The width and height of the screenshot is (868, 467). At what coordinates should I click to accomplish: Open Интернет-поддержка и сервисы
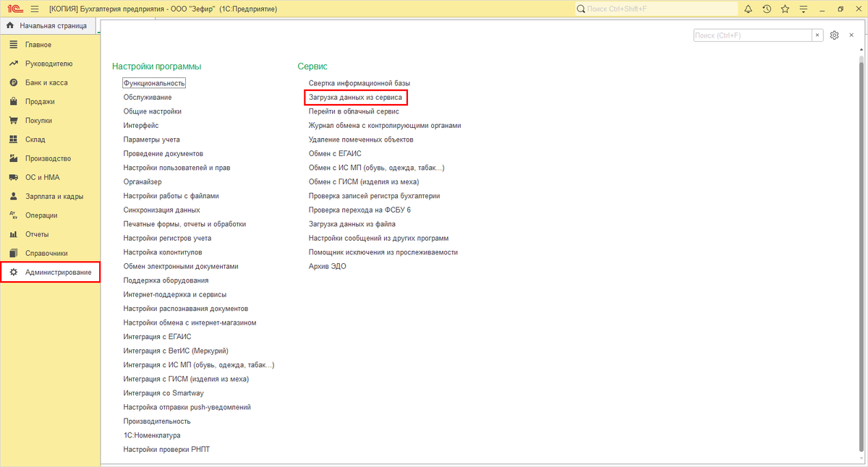click(175, 294)
